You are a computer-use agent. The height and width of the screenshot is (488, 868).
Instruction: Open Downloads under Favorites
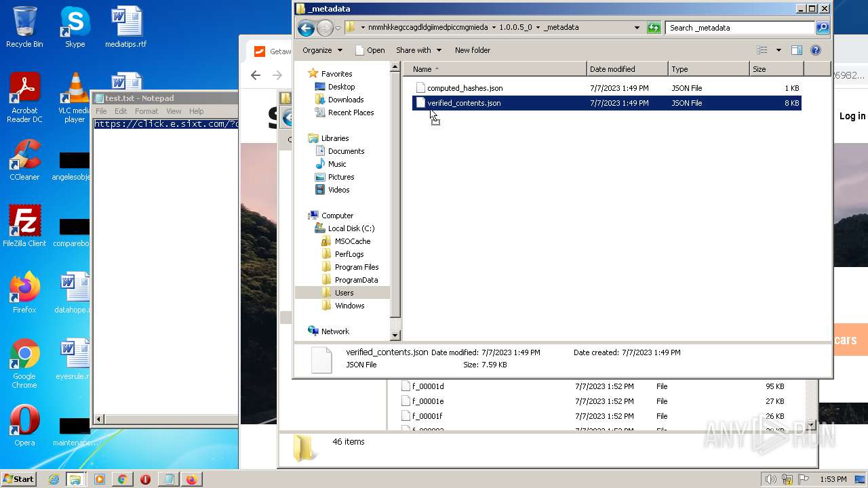(345, 100)
